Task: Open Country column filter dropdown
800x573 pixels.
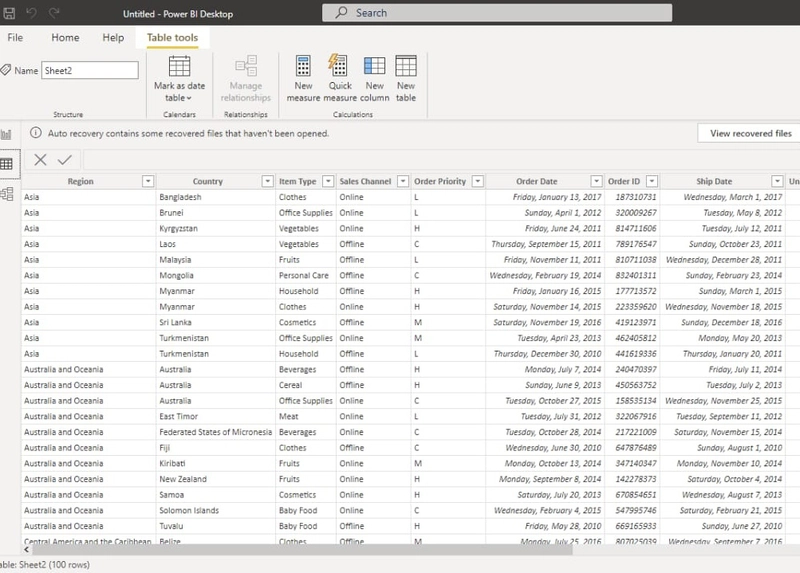Action: point(267,181)
